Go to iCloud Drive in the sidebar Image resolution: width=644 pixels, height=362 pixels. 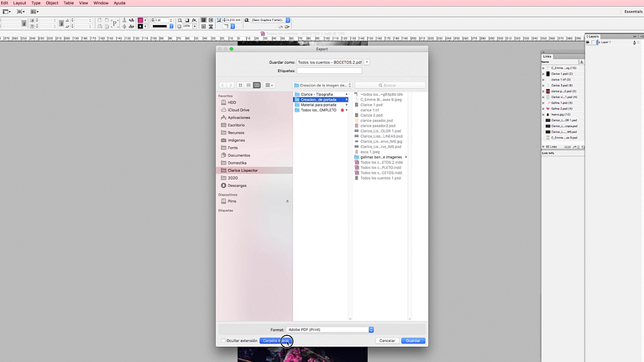(238, 110)
